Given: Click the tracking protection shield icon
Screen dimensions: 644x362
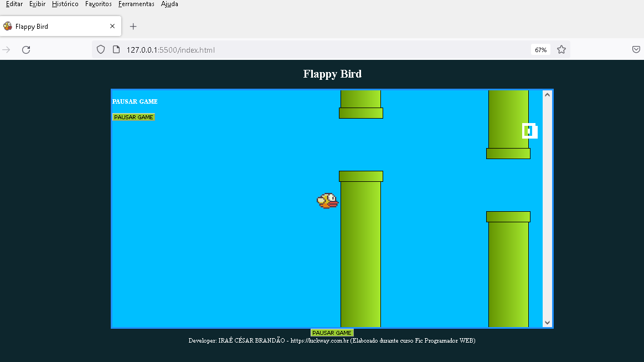Looking at the screenshot, I should (100, 49).
